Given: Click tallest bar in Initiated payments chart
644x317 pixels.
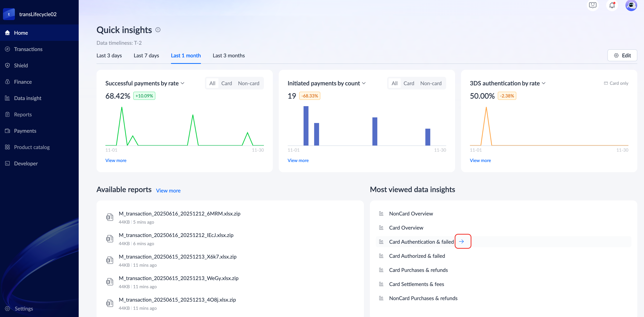Looking at the screenshot, I should [306, 126].
